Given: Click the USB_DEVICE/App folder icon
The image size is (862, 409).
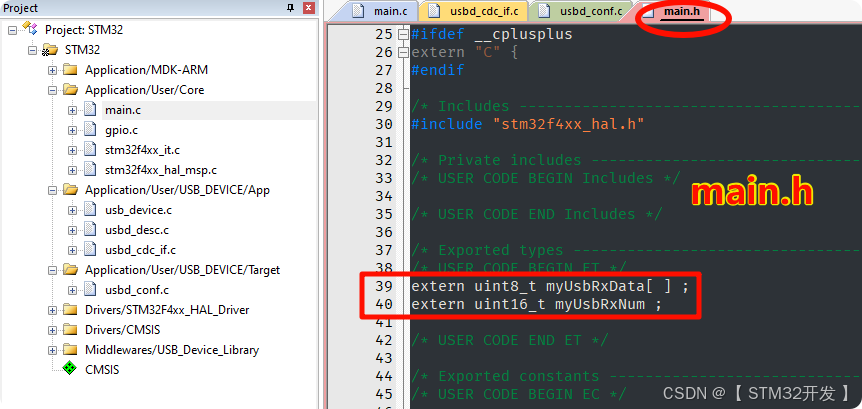Looking at the screenshot, I should 70,190.
